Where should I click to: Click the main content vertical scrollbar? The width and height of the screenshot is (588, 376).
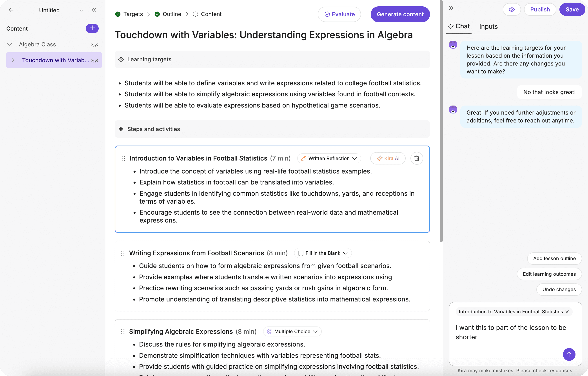[441, 121]
